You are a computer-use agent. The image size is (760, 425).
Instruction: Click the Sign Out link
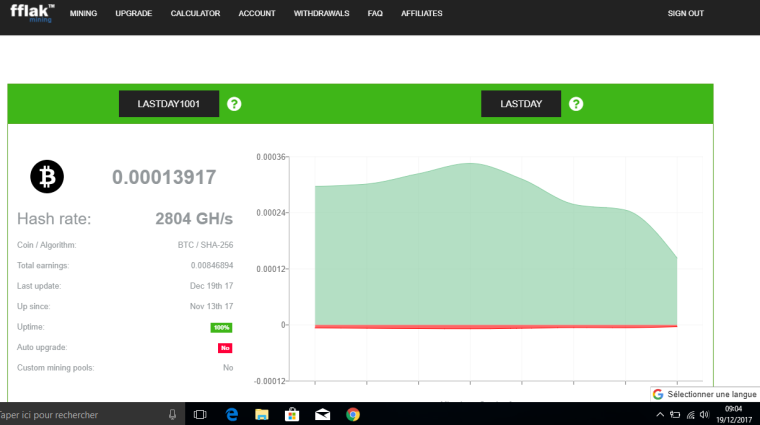click(685, 14)
